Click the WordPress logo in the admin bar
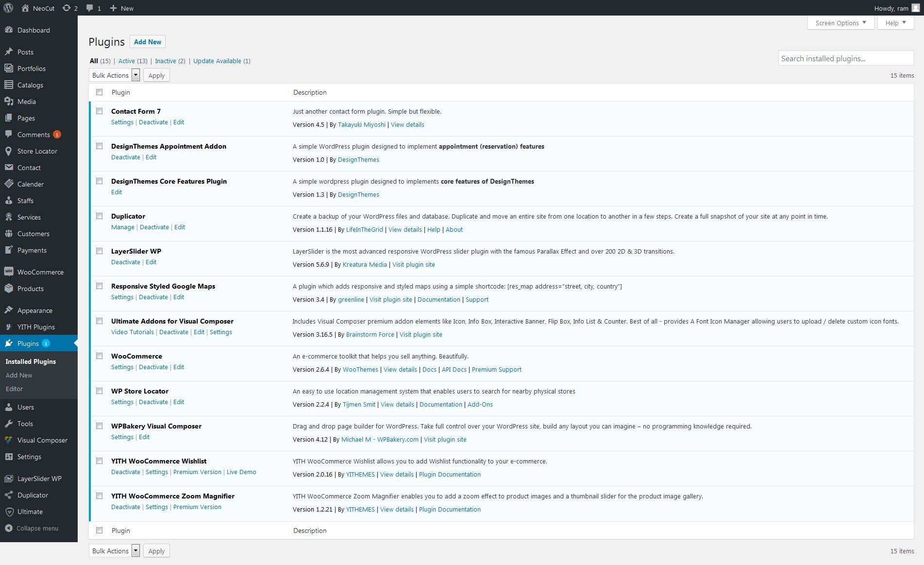Viewport: 924px width, 565px height. pos(8,8)
